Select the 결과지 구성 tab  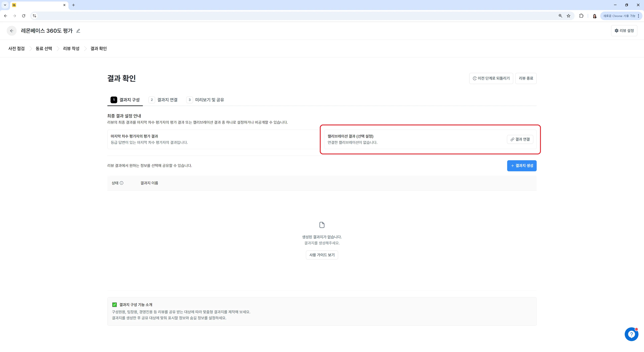point(125,100)
